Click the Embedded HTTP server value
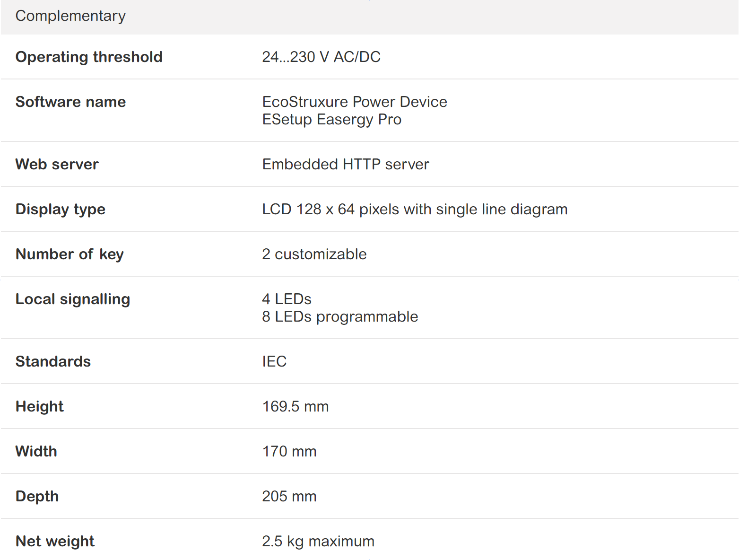739x560 pixels. click(345, 164)
